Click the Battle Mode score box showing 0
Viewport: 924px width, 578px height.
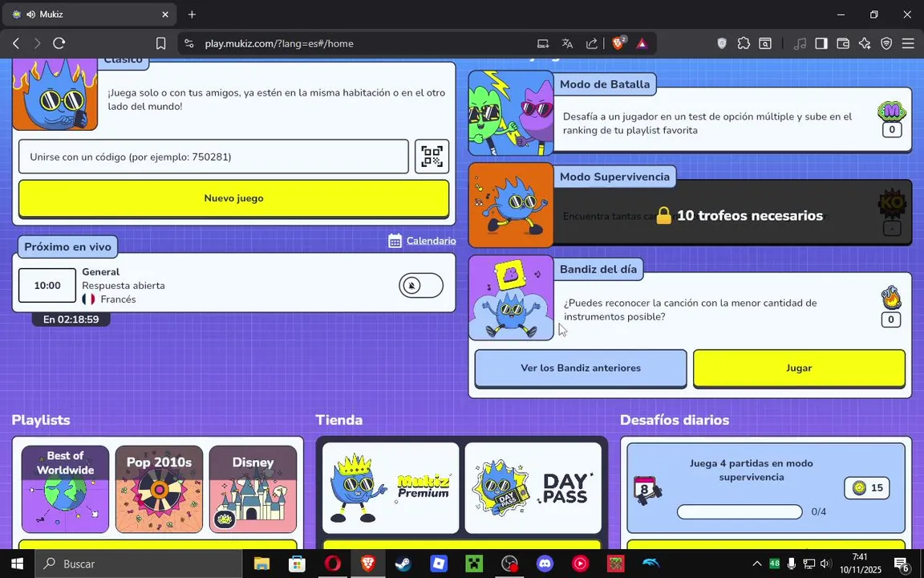tap(892, 130)
